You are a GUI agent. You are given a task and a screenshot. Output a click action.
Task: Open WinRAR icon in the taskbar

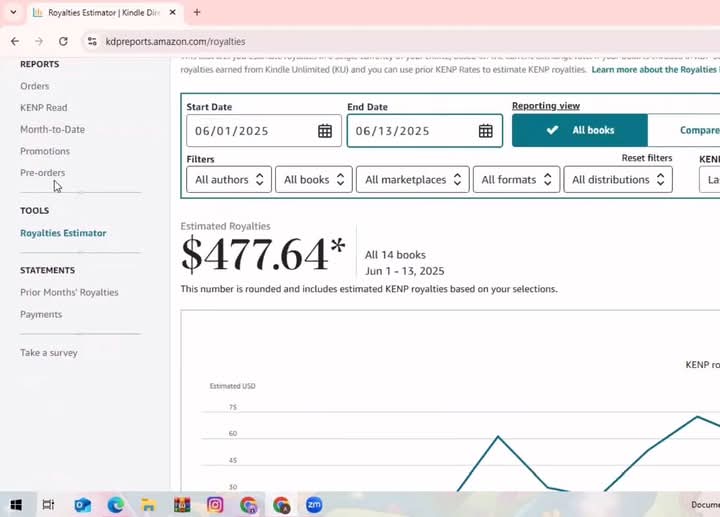(182, 505)
